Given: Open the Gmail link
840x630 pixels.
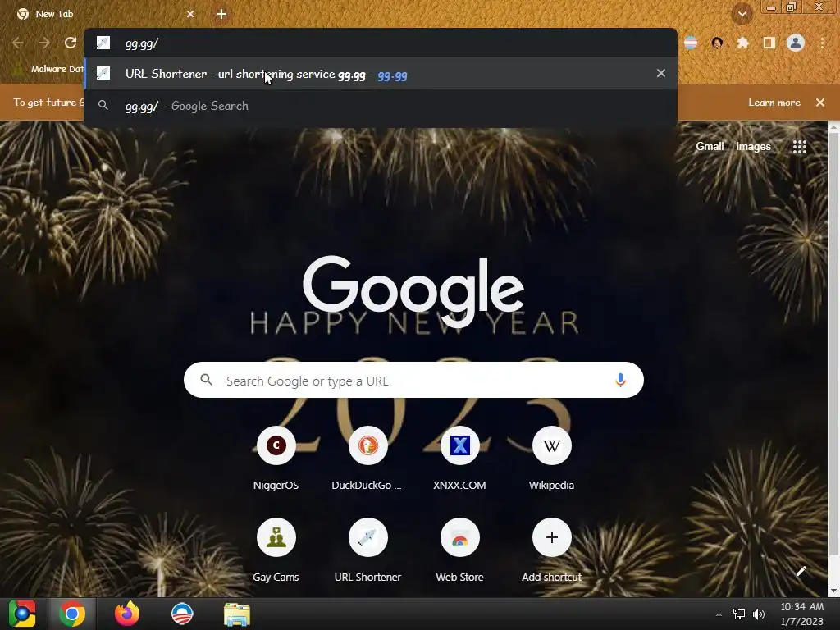Looking at the screenshot, I should [x=710, y=146].
